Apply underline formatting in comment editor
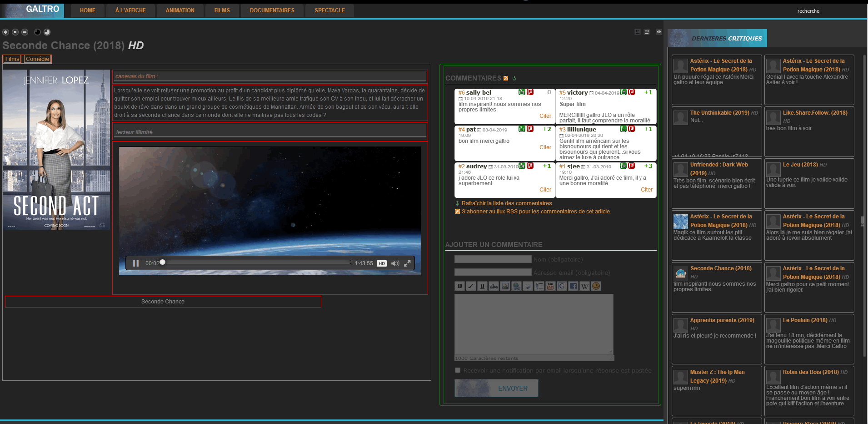The image size is (868, 424). [x=482, y=286]
